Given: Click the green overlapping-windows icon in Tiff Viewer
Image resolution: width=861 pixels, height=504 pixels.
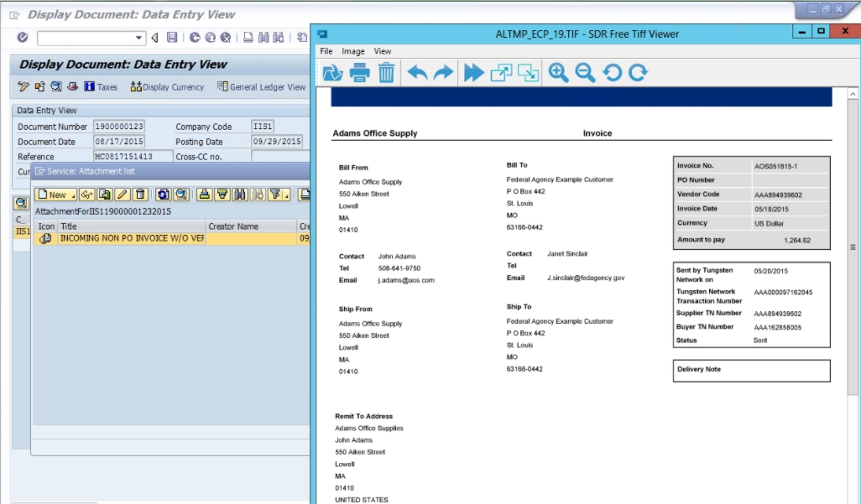Looking at the screenshot, I should [x=528, y=72].
